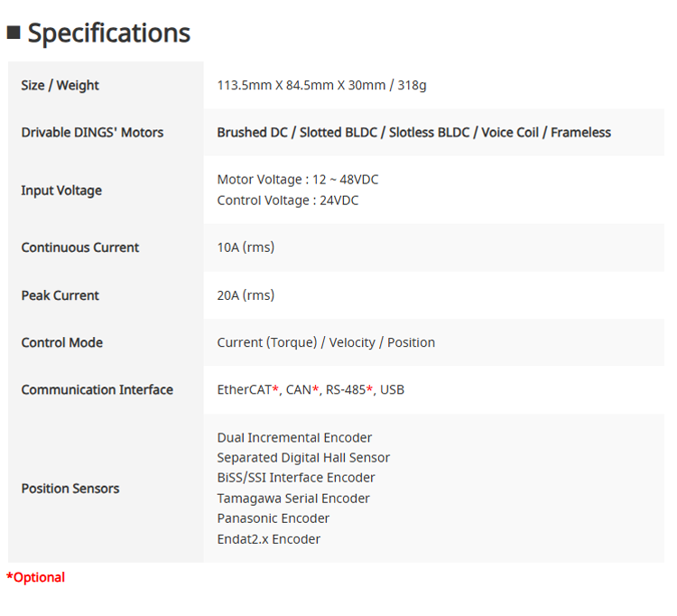Click the 20A (rms) value
This screenshot has width=677, height=616.
click(246, 295)
